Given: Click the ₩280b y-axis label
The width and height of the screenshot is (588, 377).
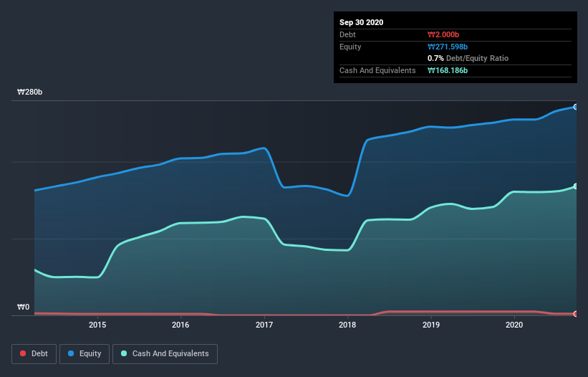Looking at the screenshot, I should tap(29, 92).
